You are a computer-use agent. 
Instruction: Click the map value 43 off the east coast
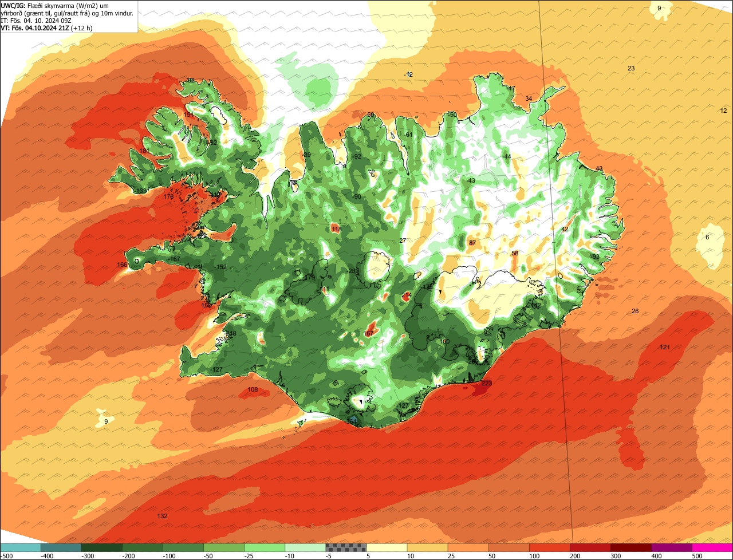click(599, 168)
